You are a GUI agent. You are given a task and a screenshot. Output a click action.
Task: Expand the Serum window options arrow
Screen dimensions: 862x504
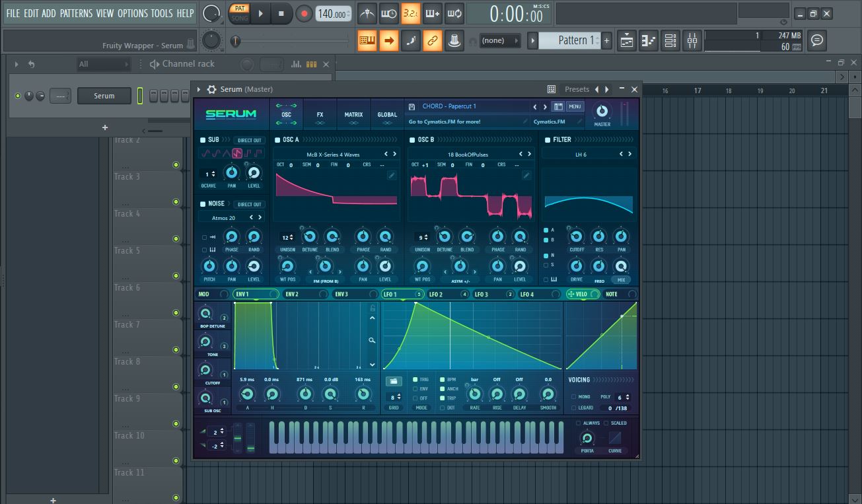pos(199,89)
